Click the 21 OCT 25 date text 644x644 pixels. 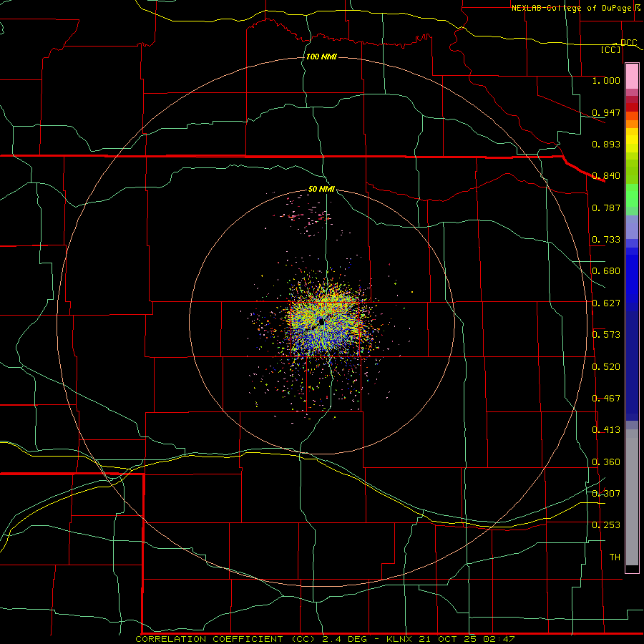[x=449, y=639]
